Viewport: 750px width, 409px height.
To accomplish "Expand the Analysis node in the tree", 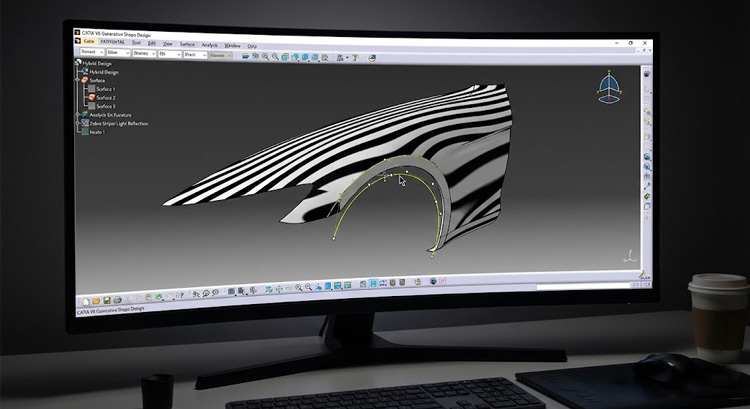I will tap(79, 115).
